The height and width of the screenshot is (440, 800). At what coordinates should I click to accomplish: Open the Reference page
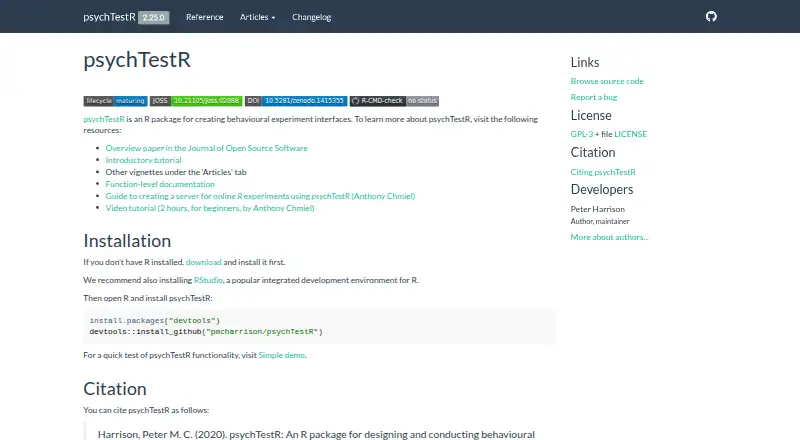(205, 17)
